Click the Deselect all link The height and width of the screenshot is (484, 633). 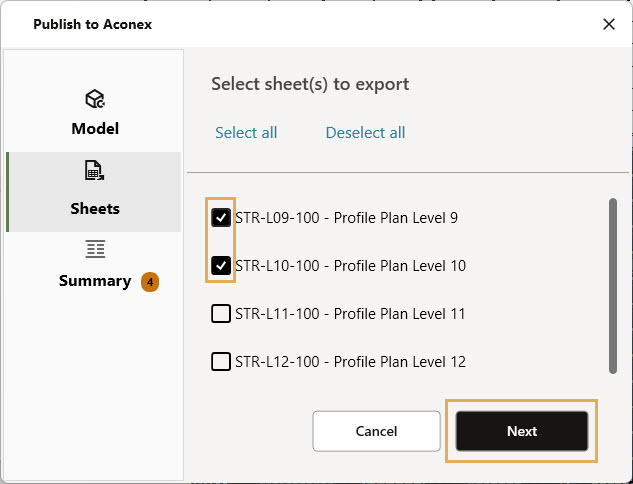point(365,133)
